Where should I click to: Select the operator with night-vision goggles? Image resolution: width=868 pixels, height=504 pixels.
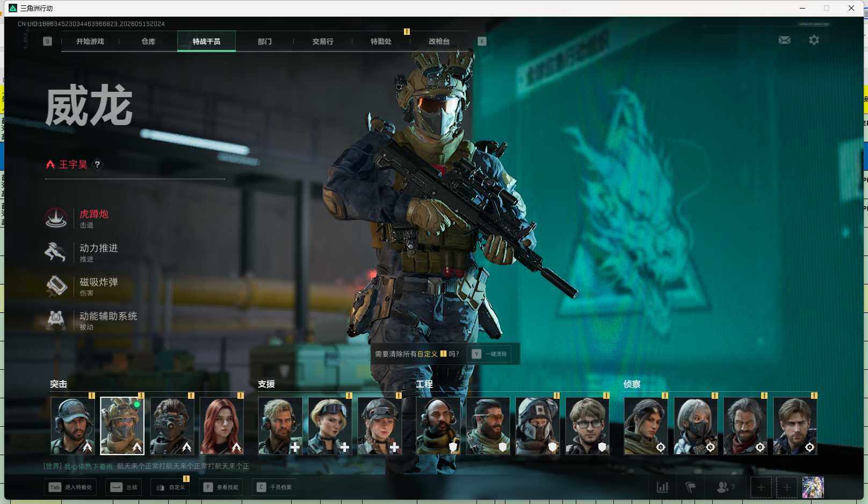pyautogui.click(x=172, y=426)
